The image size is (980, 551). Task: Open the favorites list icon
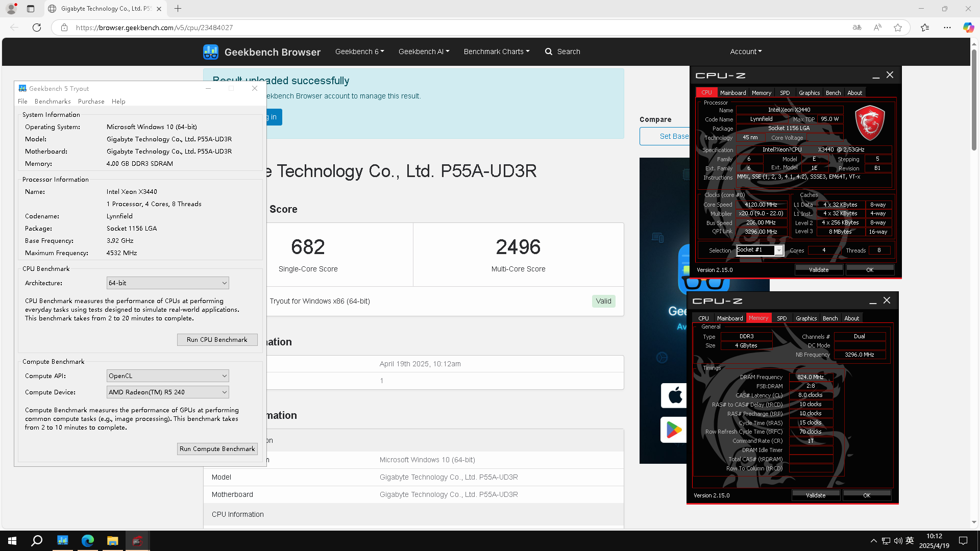pos(925,28)
